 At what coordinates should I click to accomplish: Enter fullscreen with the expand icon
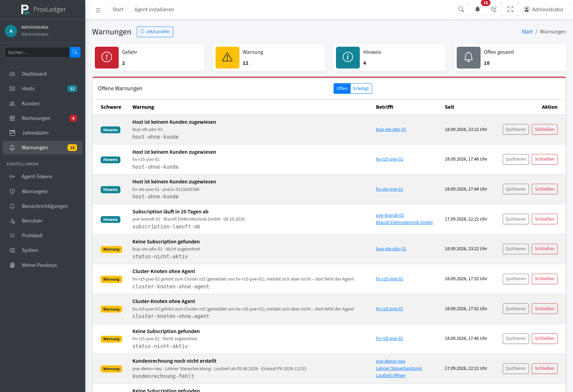[510, 10]
